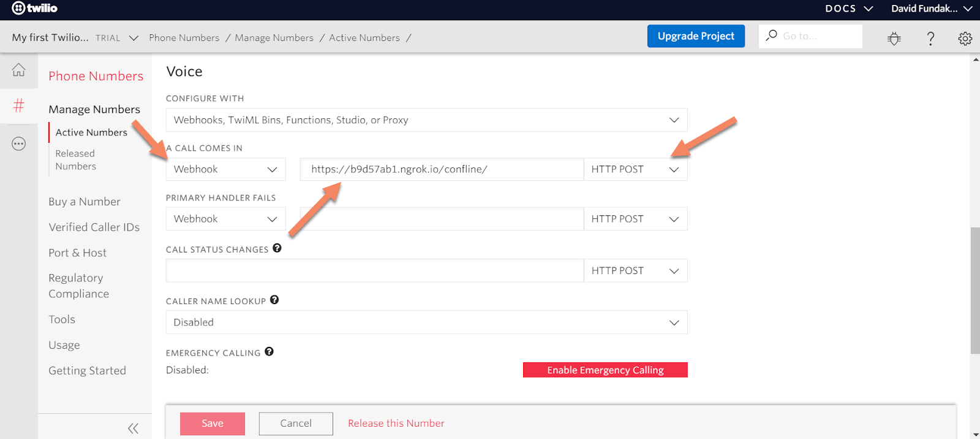
Task: Click the incoming call webhook URL field
Action: pyautogui.click(x=442, y=169)
